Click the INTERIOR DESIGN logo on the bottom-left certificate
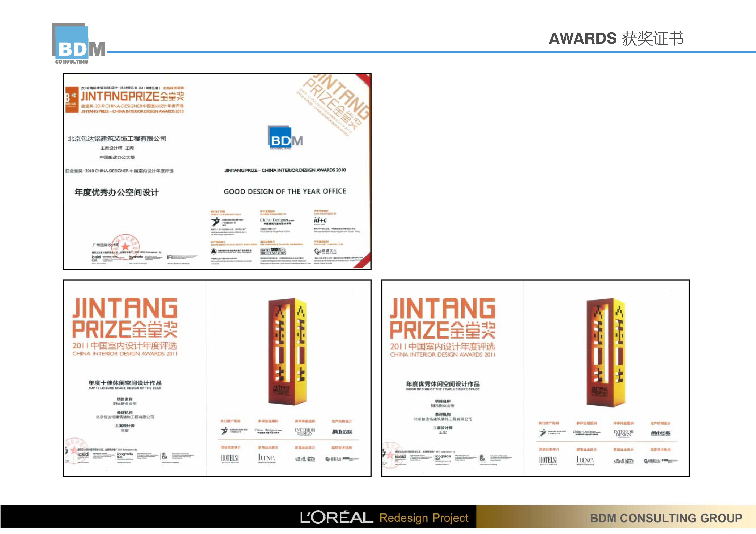This screenshot has height=534, width=756. click(x=305, y=432)
